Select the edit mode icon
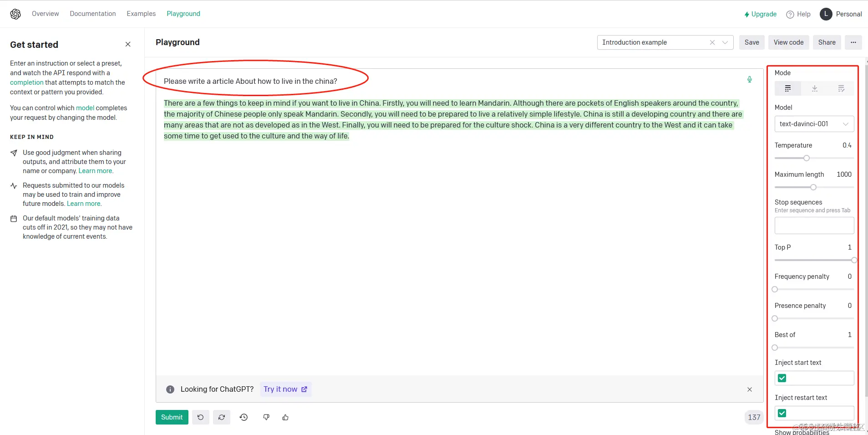The width and height of the screenshot is (868, 435). [x=841, y=88]
